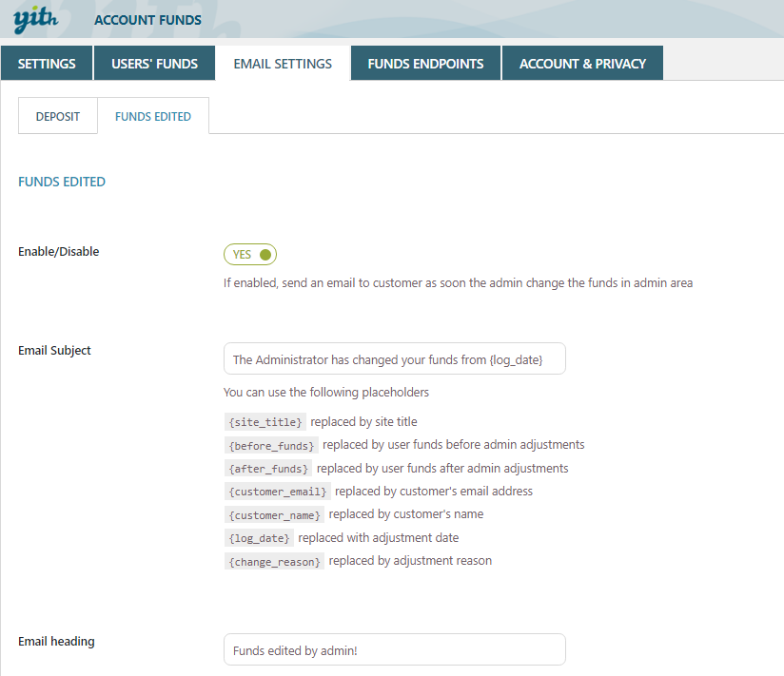The image size is (784, 676).
Task: Click the {change_reason} placeholder tag
Action: (x=274, y=561)
